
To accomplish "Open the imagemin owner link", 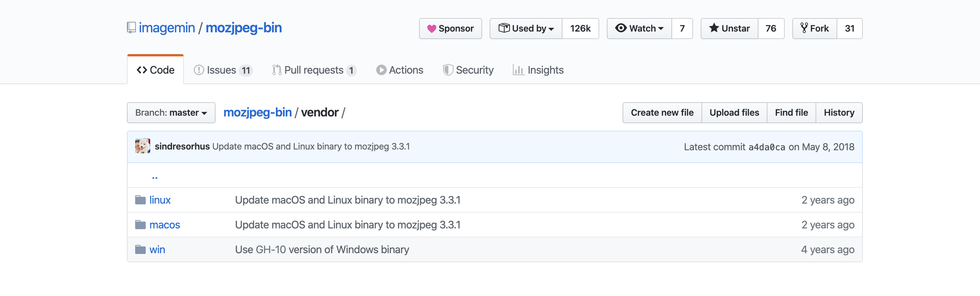I will tap(167, 28).
